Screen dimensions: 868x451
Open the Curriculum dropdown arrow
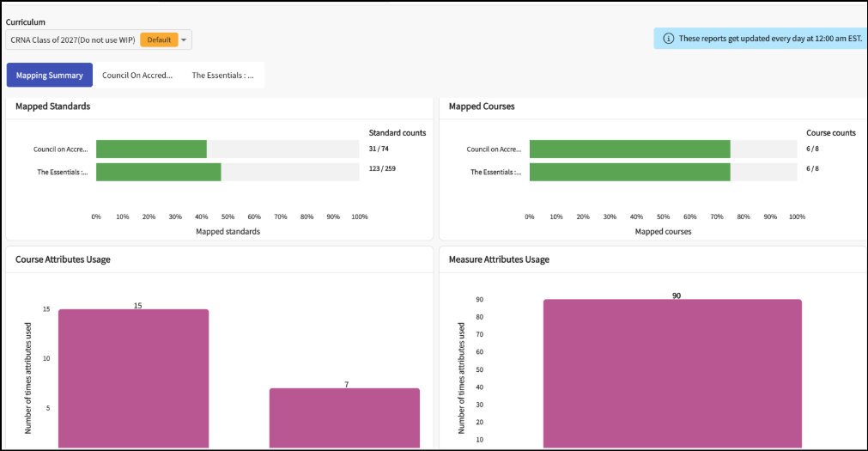pyautogui.click(x=184, y=40)
